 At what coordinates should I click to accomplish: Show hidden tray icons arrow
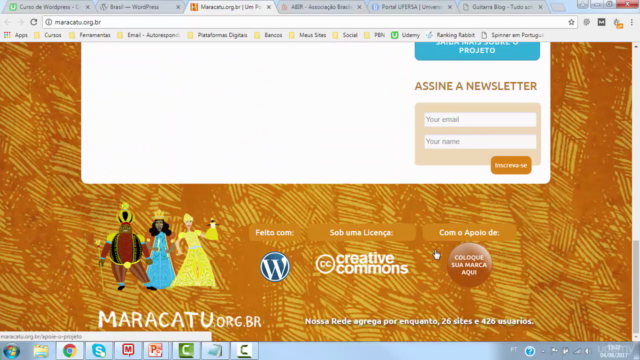coord(543,351)
